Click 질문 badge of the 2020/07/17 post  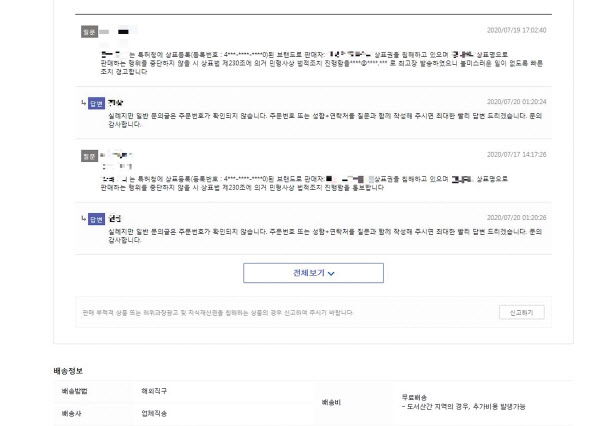pyautogui.click(x=89, y=156)
